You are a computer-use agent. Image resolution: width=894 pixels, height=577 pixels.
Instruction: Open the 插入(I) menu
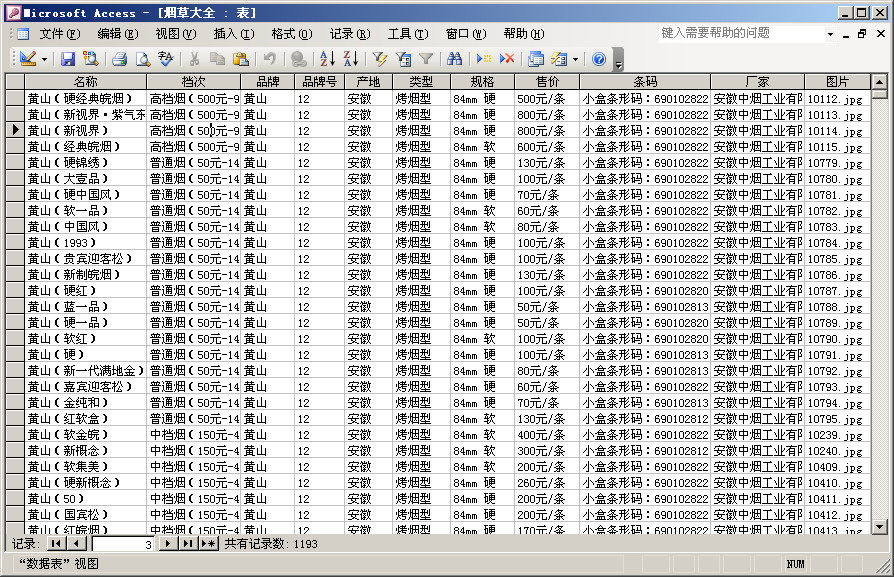[234, 34]
